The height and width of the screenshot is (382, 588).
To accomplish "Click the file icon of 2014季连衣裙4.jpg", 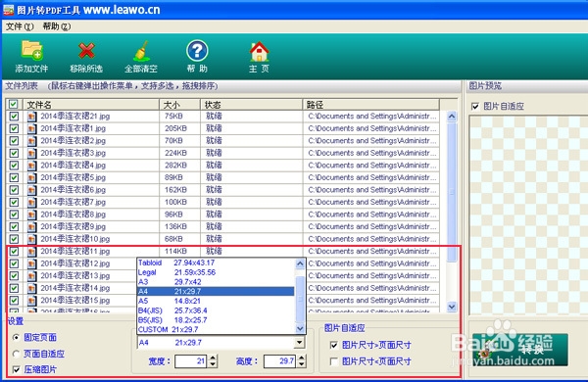I will pos(32,166).
